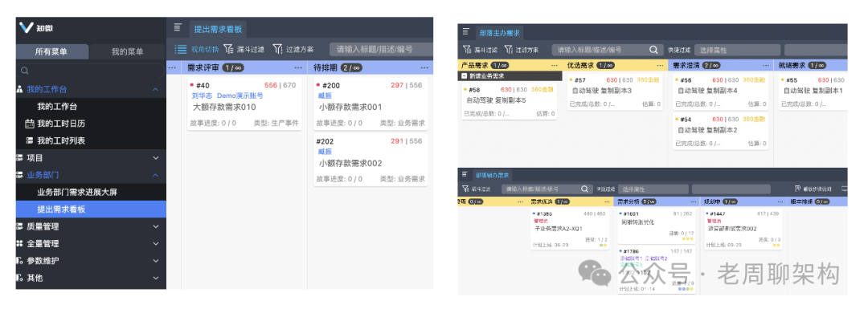Open card 大额存款需求010
Image resolution: width=868 pixels, height=309 pixels.
[x=244, y=104]
